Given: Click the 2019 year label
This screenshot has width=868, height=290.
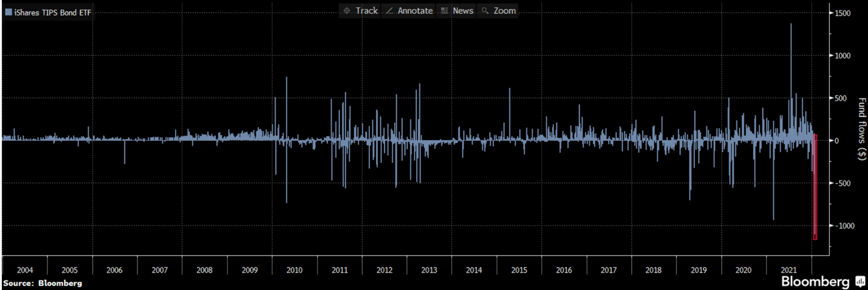Looking at the screenshot, I should click(699, 270).
